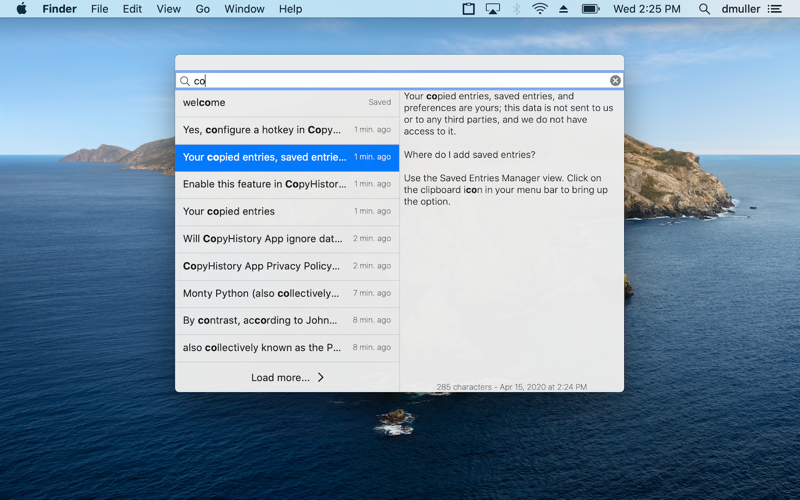Screen dimensions: 800x500
Task: Click the '285 characters - Apr 15, 2020' footer text
Action: [511, 387]
